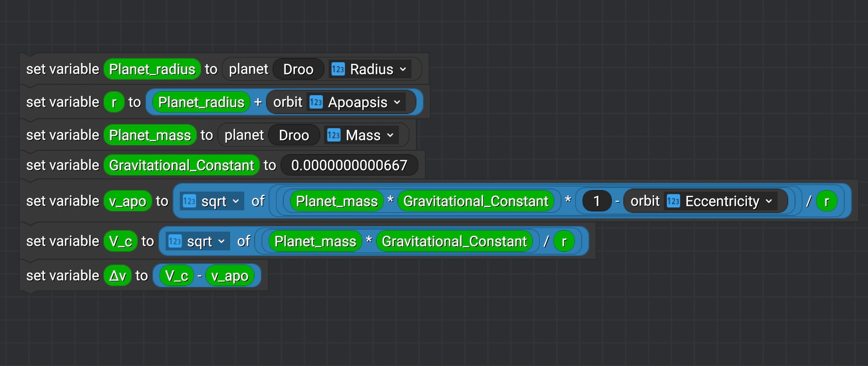Click the number icon beside Radius

click(x=338, y=69)
